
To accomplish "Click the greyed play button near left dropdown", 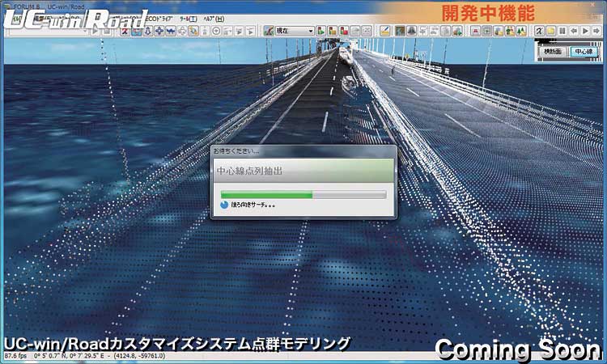I will coord(95,32).
